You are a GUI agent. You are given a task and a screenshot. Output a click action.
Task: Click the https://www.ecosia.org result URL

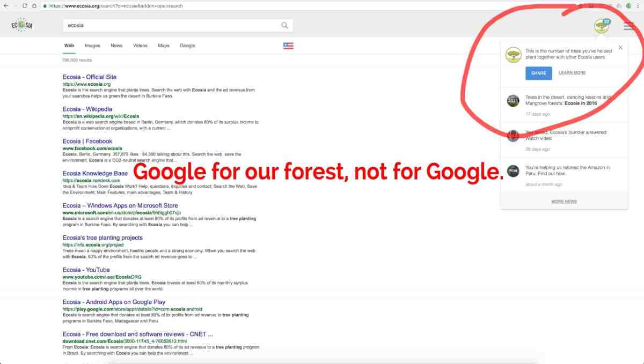(x=86, y=84)
